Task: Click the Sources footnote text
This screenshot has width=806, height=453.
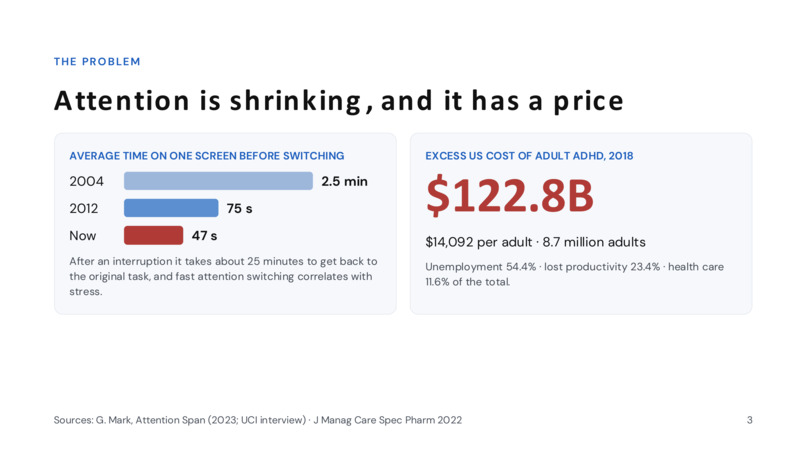Action: click(x=258, y=420)
